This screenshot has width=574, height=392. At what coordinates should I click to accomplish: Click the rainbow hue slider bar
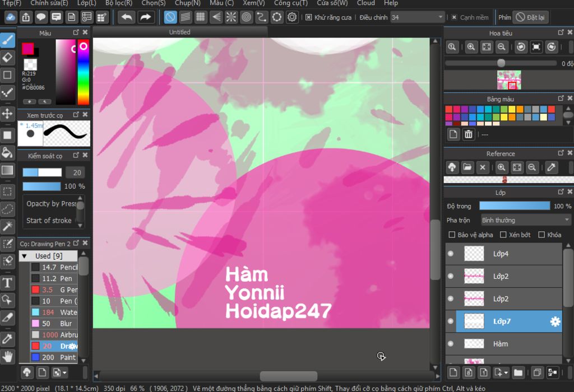pyautogui.click(x=84, y=72)
